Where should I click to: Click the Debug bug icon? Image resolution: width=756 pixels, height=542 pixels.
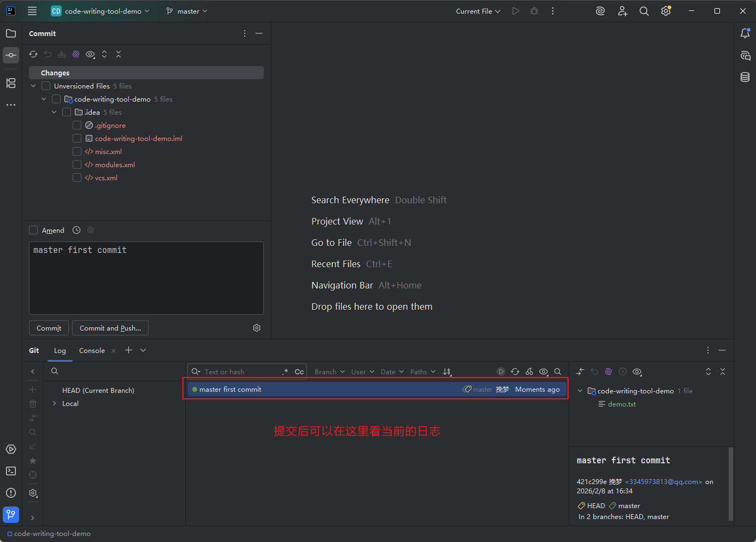click(534, 11)
